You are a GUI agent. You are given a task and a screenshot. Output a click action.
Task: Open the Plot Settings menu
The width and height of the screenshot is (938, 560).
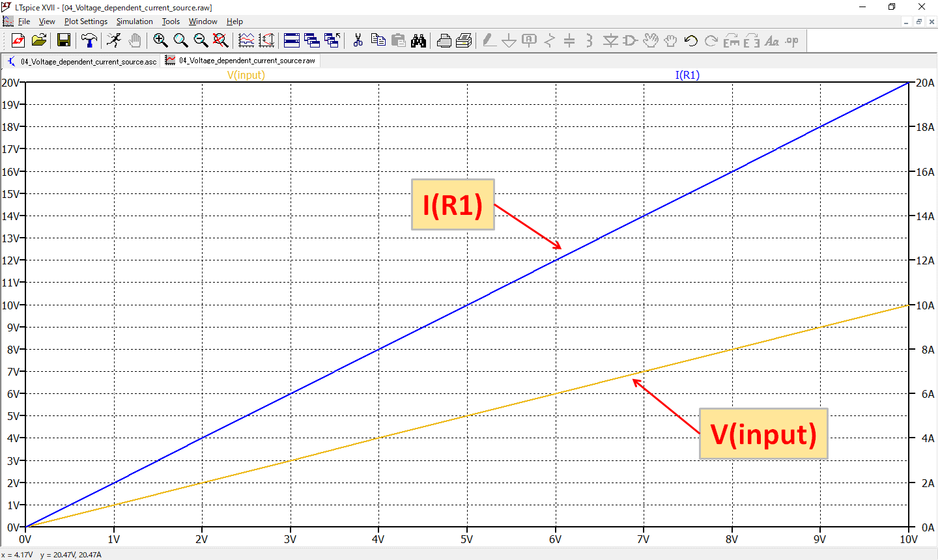click(85, 21)
